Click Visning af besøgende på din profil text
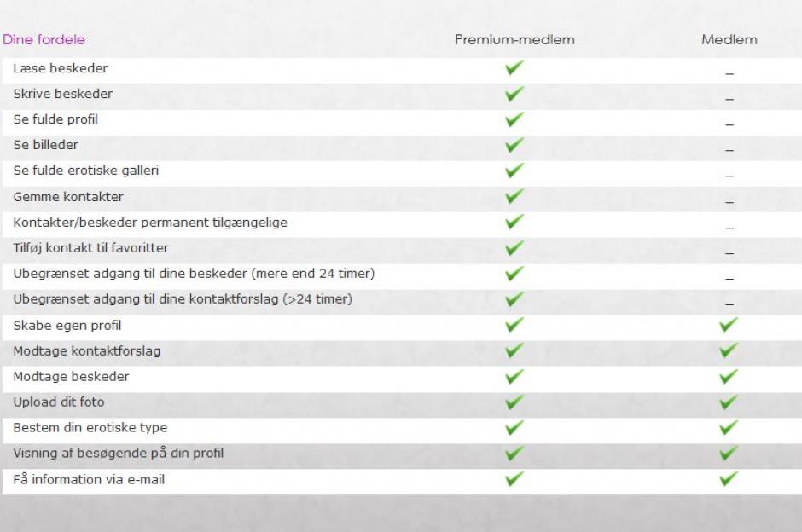 [119, 453]
